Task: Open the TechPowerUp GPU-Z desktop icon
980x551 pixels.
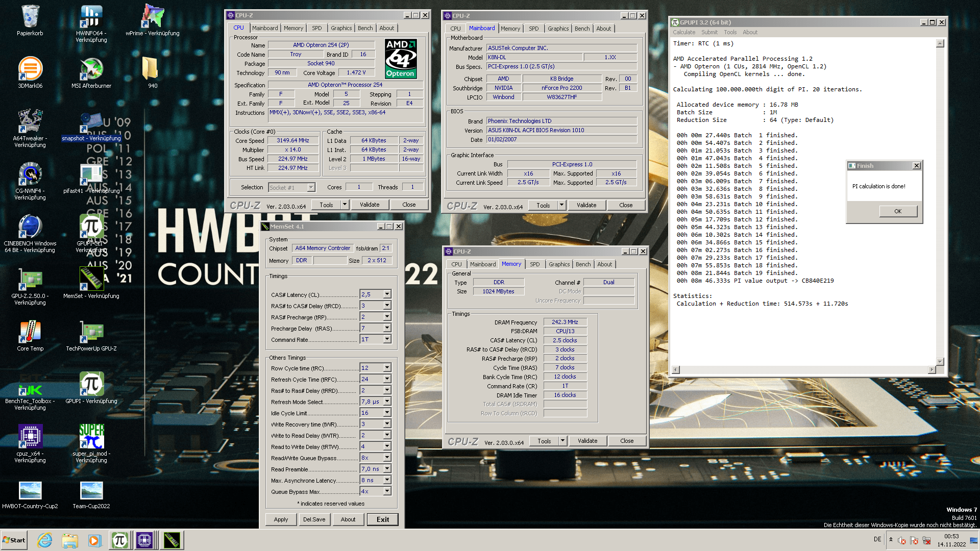Action: (x=91, y=335)
